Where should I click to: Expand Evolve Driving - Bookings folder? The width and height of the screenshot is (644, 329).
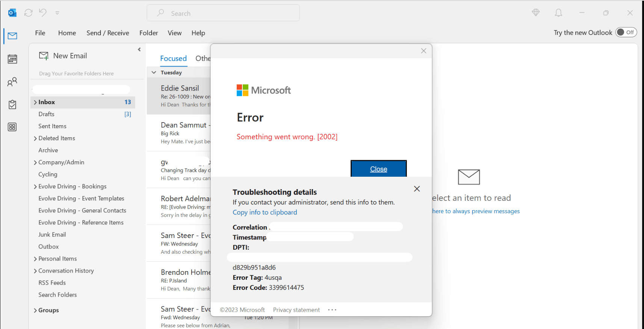coord(35,186)
